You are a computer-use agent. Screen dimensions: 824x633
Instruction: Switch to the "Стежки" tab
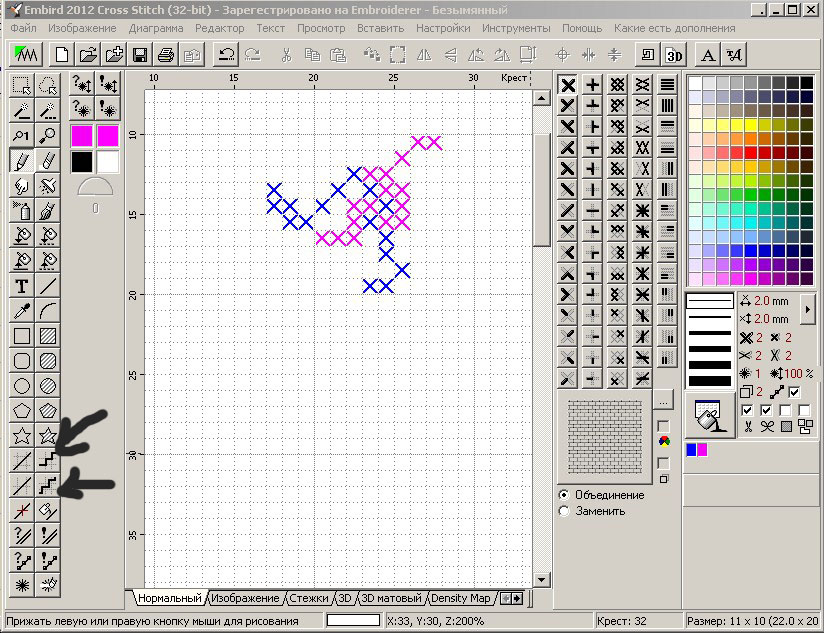(308, 598)
